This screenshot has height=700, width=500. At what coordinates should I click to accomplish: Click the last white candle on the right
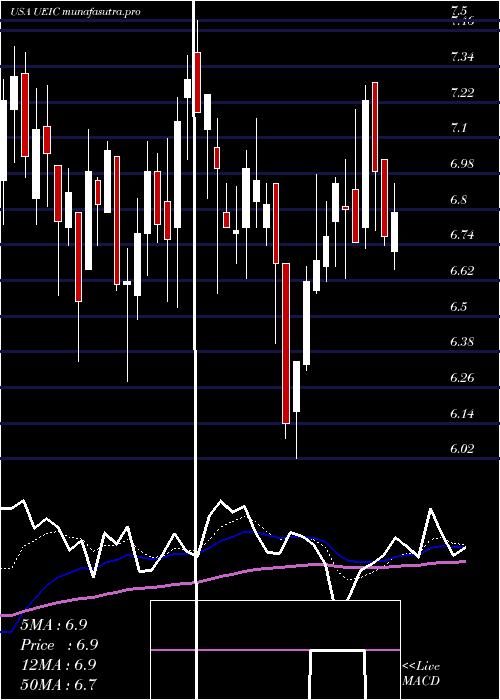tap(395, 232)
